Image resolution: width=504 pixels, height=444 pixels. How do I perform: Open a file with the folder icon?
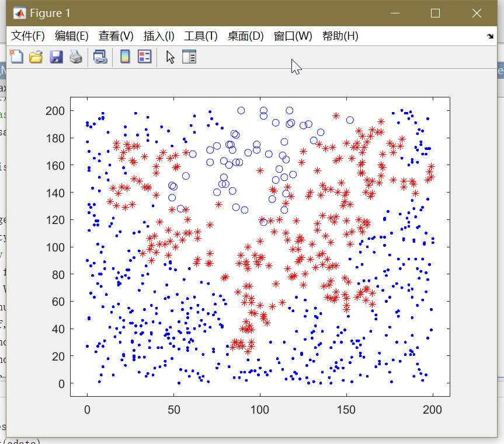36,57
